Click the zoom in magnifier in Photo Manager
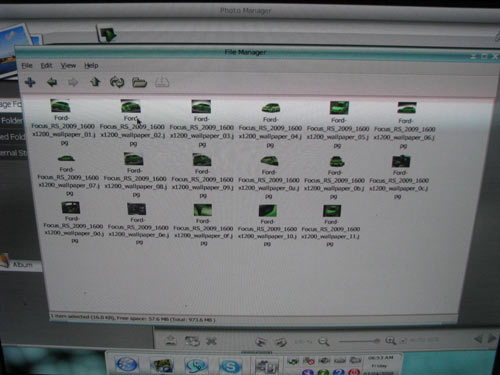 tap(390, 341)
